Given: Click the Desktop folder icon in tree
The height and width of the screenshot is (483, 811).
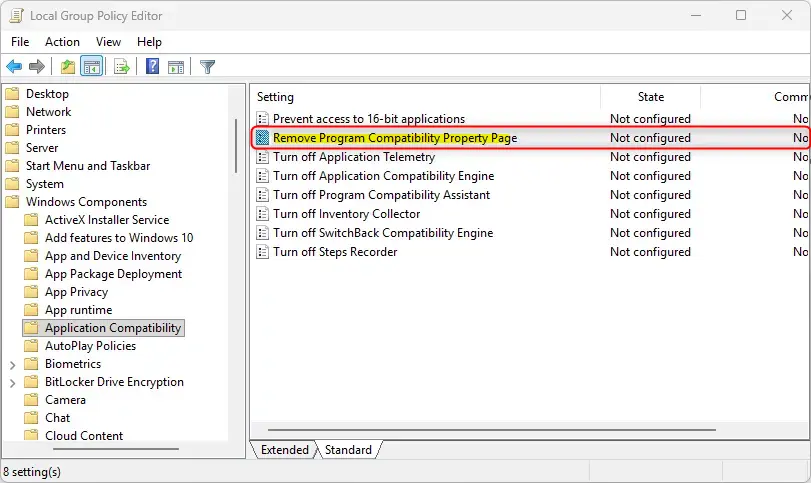Looking at the screenshot, I should pyautogui.click(x=12, y=94).
